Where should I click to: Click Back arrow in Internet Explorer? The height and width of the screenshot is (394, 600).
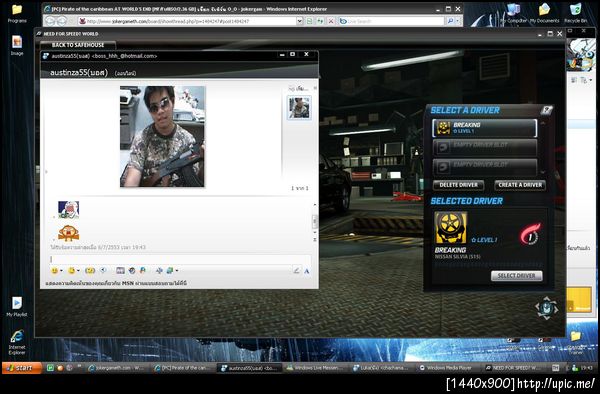click(x=51, y=21)
